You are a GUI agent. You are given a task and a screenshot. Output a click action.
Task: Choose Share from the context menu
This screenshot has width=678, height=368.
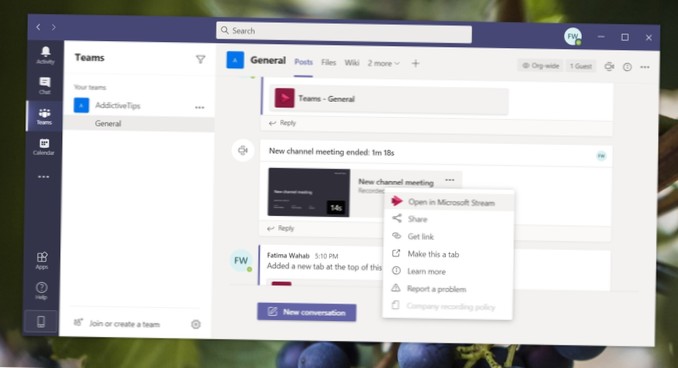pyautogui.click(x=448, y=219)
